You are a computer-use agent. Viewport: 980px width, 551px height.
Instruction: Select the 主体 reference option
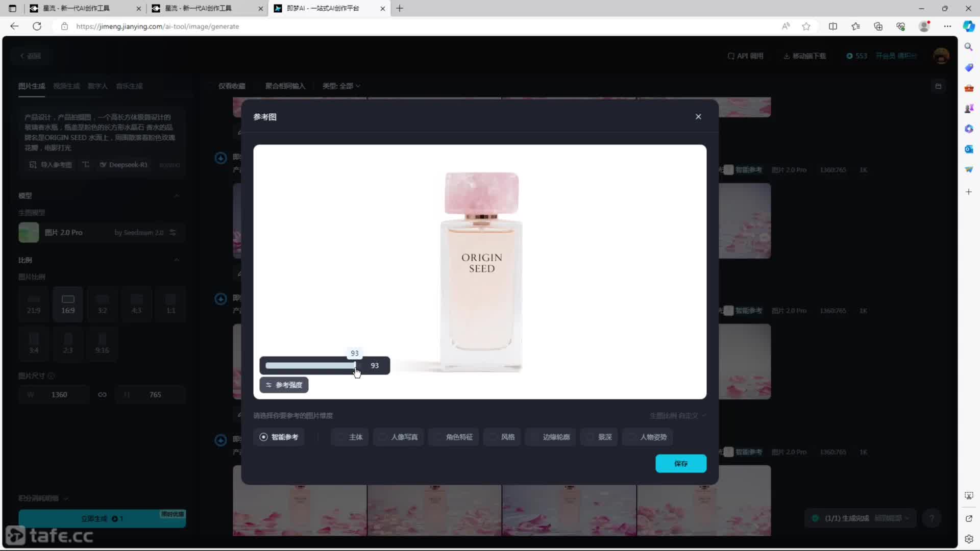[350, 437]
